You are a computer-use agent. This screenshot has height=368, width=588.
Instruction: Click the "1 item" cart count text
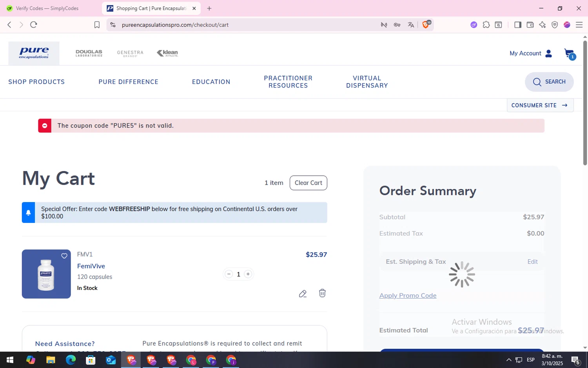point(274,183)
